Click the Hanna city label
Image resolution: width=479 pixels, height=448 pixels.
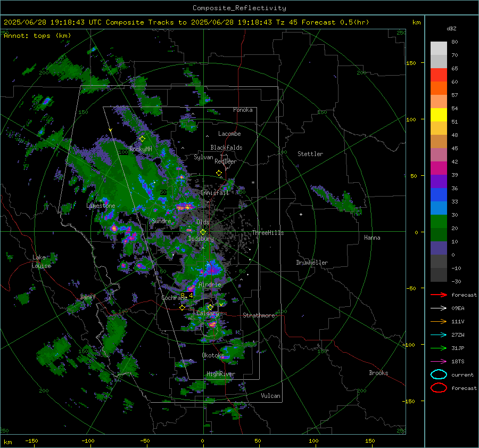coord(372,238)
